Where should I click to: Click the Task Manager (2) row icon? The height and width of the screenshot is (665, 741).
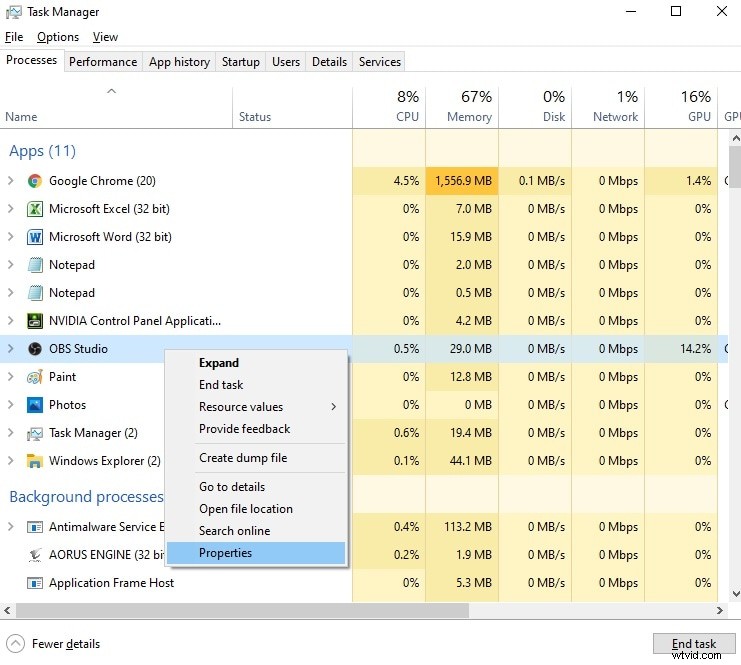pos(34,433)
